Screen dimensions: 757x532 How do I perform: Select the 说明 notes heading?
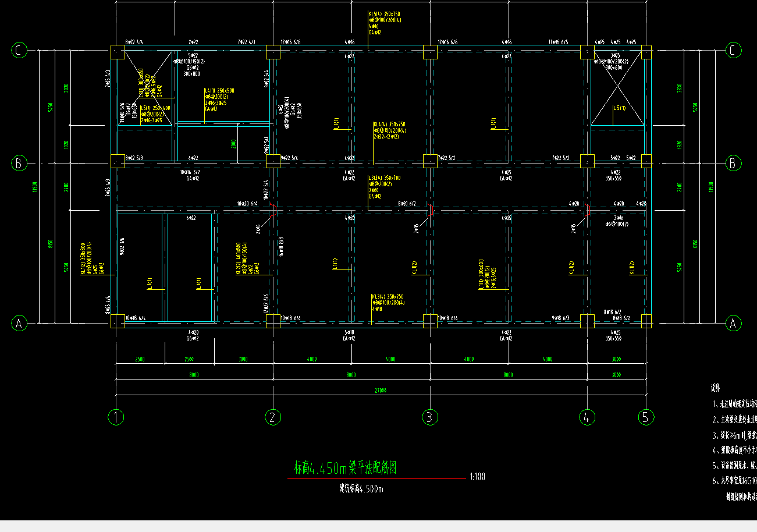coord(716,388)
